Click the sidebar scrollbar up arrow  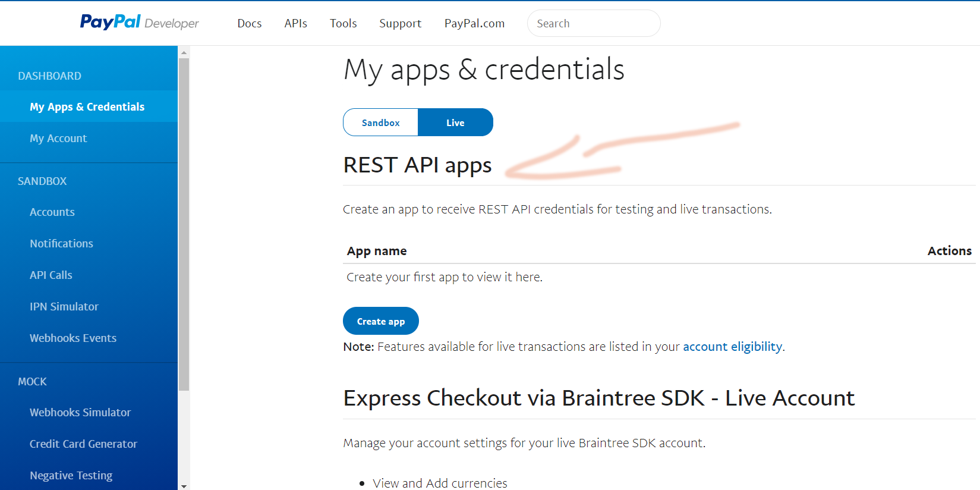pyautogui.click(x=184, y=52)
